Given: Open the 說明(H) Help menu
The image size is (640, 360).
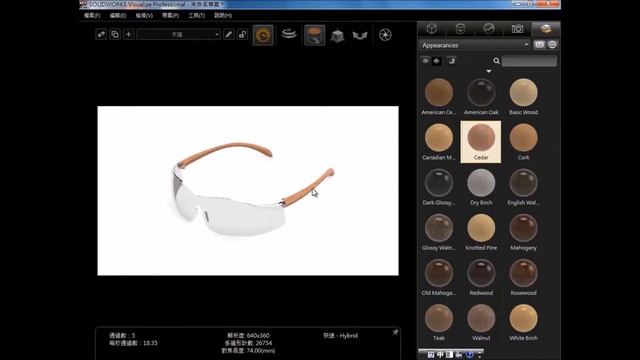Looking at the screenshot, I should click(223, 16).
